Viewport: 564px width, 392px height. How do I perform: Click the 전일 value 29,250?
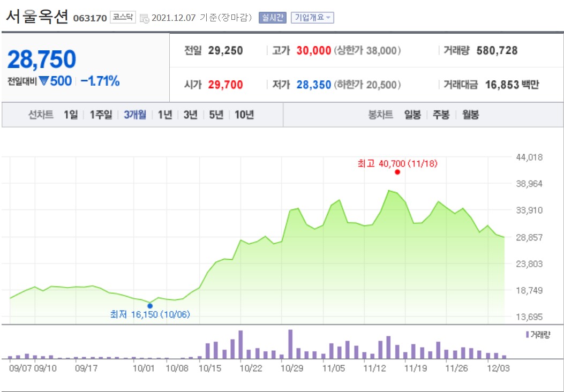(225, 50)
